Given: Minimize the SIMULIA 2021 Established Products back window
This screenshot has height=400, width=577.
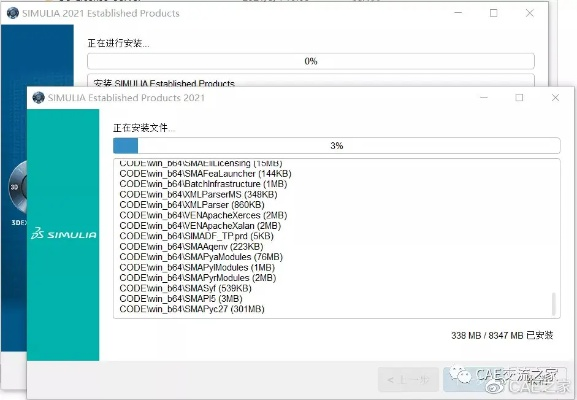Looking at the screenshot, I should point(458,13).
